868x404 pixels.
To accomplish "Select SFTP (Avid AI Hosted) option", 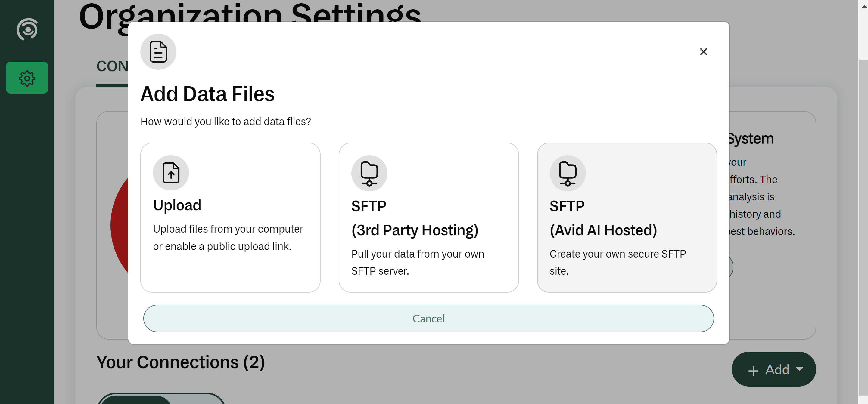I will click(x=627, y=217).
